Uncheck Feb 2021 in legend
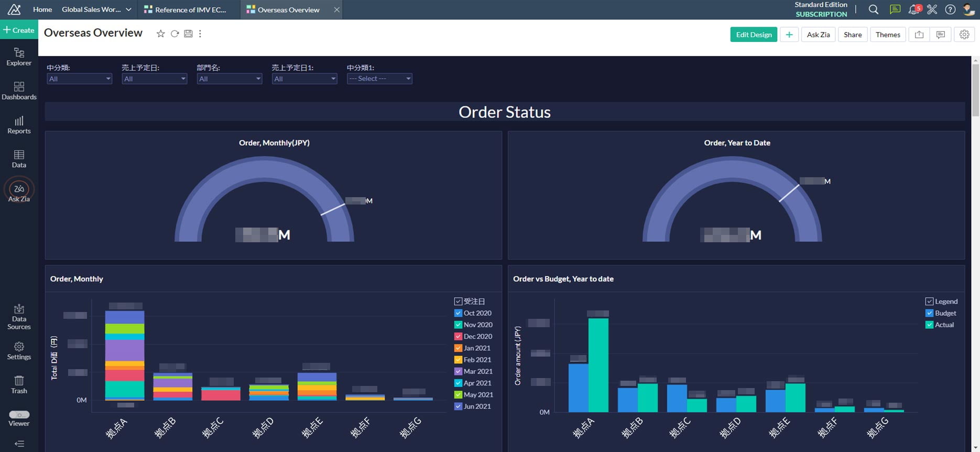 tap(458, 360)
